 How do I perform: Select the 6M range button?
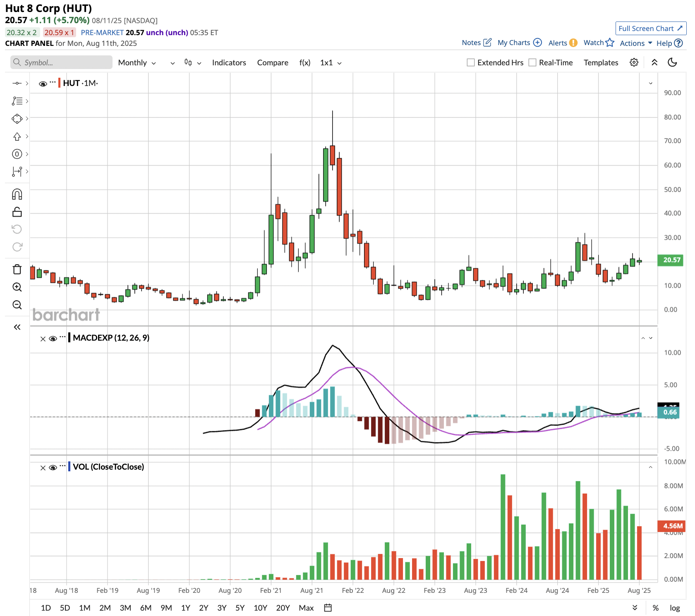pos(146,608)
